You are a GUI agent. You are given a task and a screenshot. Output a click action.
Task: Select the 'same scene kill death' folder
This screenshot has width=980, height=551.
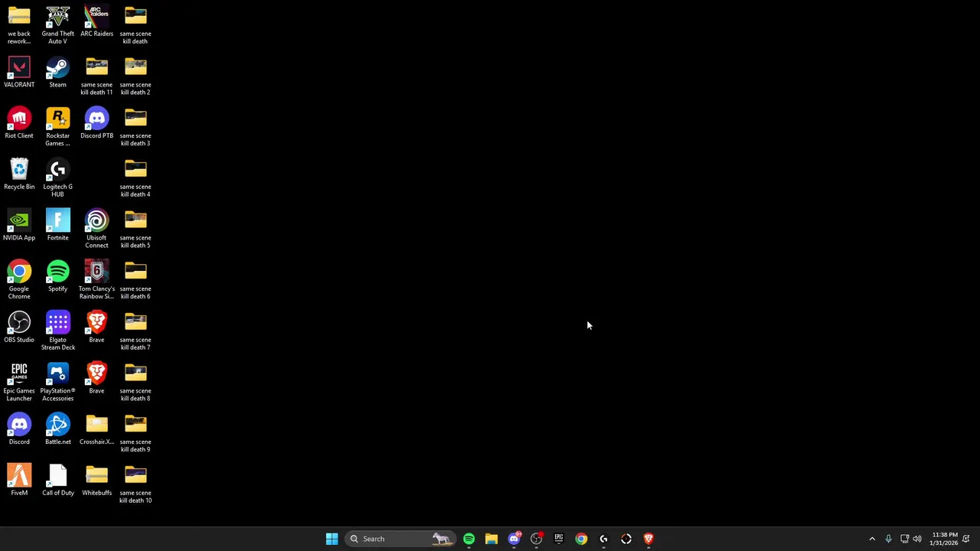point(136,25)
